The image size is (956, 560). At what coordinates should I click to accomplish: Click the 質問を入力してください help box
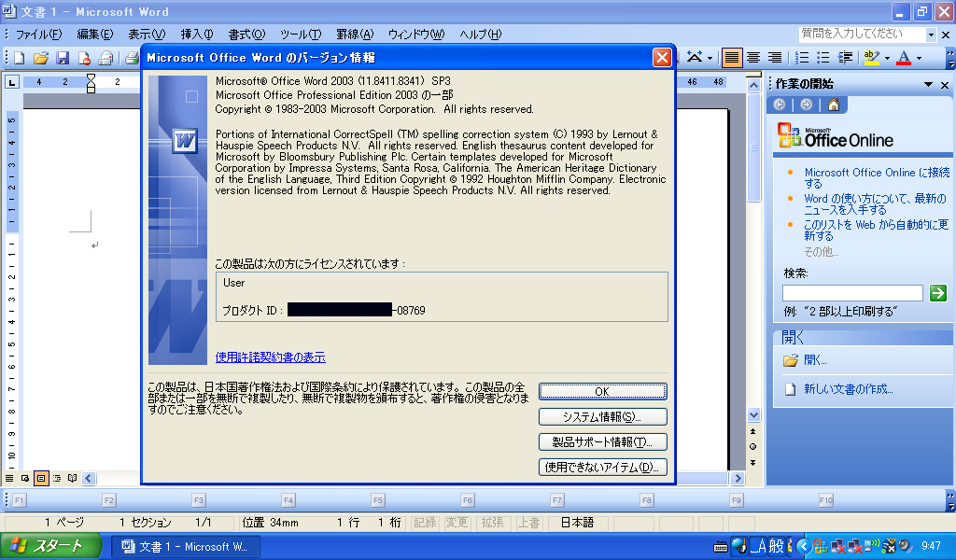coord(862,35)
